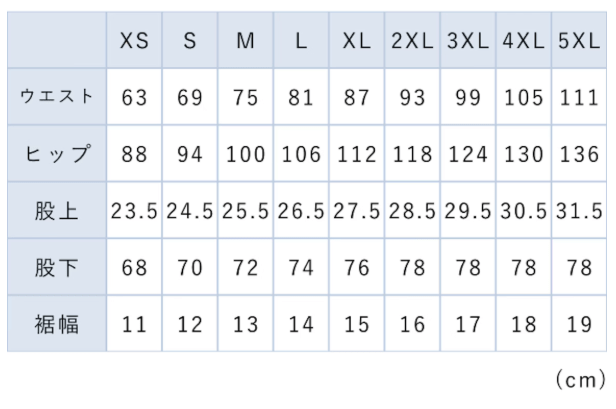
Task: Select the waist value 111 cell
Action: [x=577, y=98]
